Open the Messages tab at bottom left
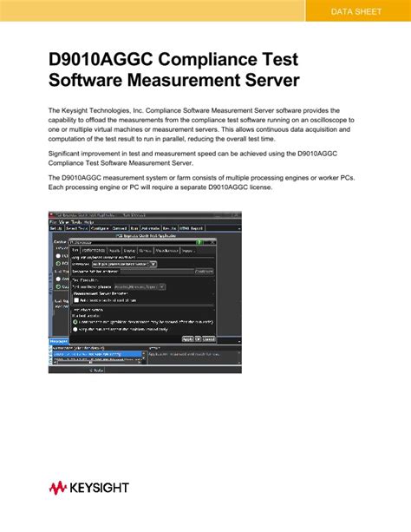411x532 pixels. (59, 341)
